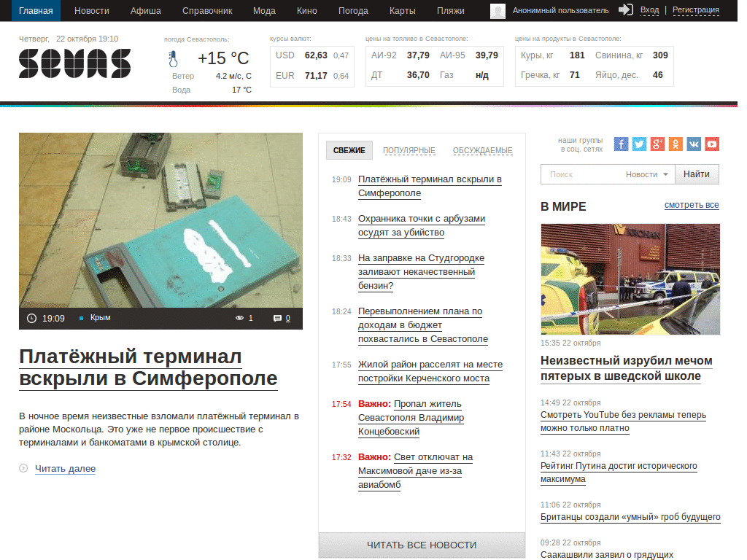Click the circled arrow beside Читать далее
747x560 pixels.
click(x=23, y=468)
